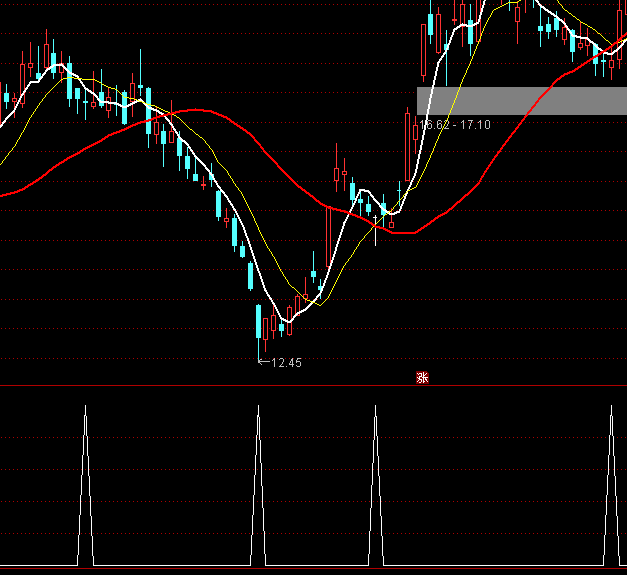Click the lowest cyan candle above 12.45
The width and height of the screenshot is (627, 575).
point(259,323)
